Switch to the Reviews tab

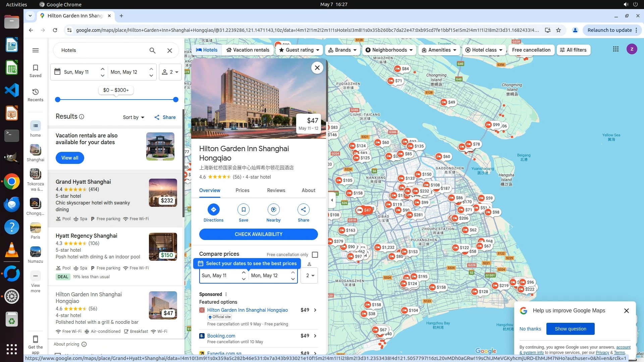click(276, 190)
